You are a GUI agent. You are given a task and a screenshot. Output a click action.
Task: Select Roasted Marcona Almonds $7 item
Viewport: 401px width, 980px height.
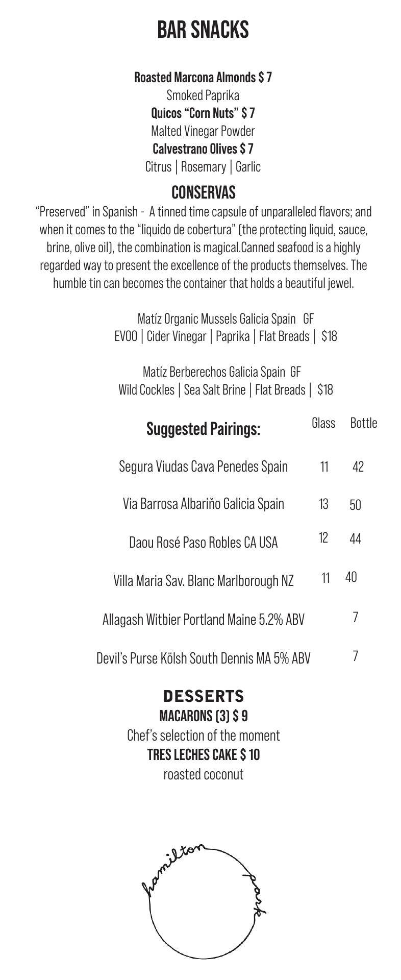pos(203,78)
